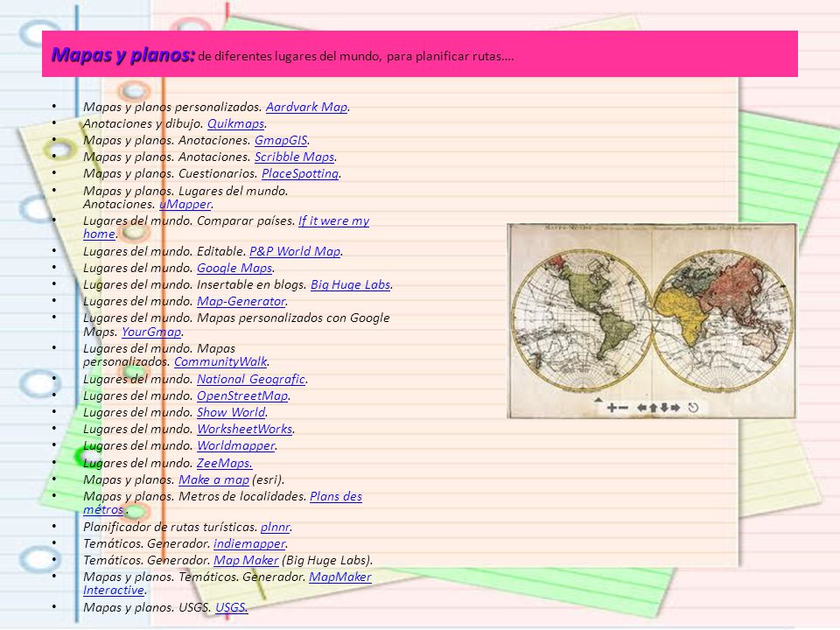Go to the OpenStreetMap link
The width and height of the screenshot is (840, 630).
point(242,395)
